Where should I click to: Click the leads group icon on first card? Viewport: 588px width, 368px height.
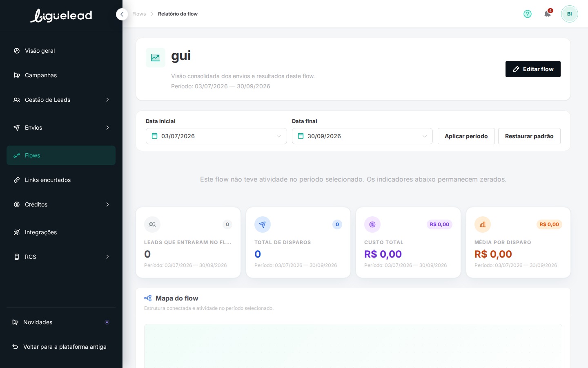pos(152,224)
